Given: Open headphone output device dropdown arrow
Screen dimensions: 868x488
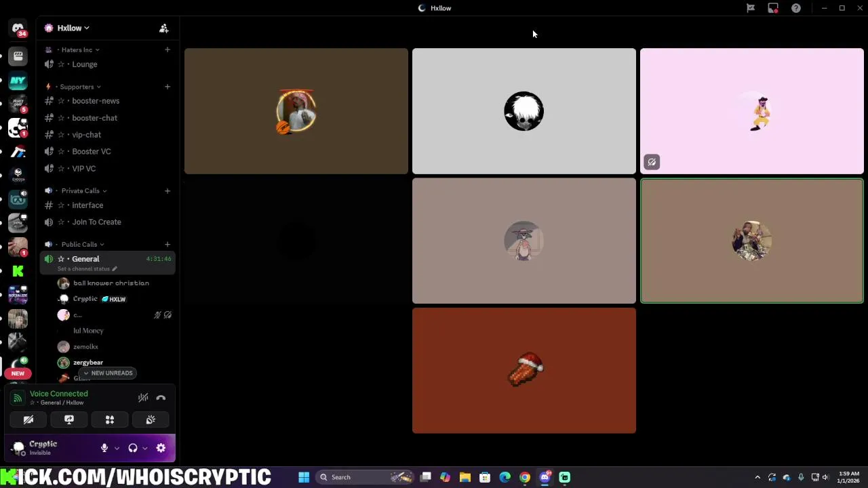Looking at the screenshot, I should tap(144, 448).
